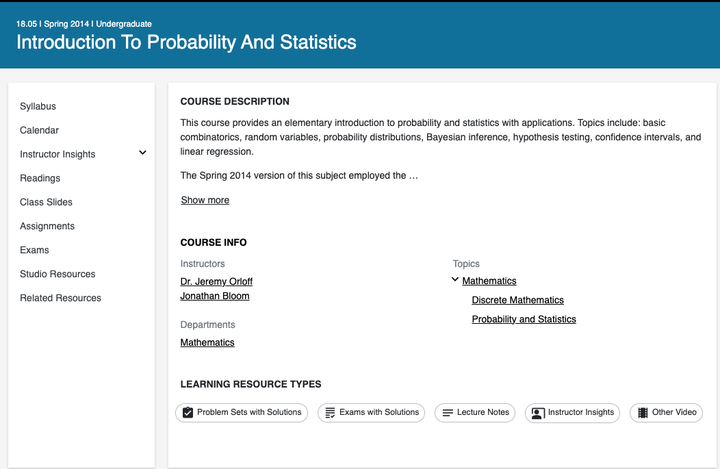The image size is (720, 469).
Task: Expand the Instructor Insights sidebar chevron
Action: (x=142, y=153)
